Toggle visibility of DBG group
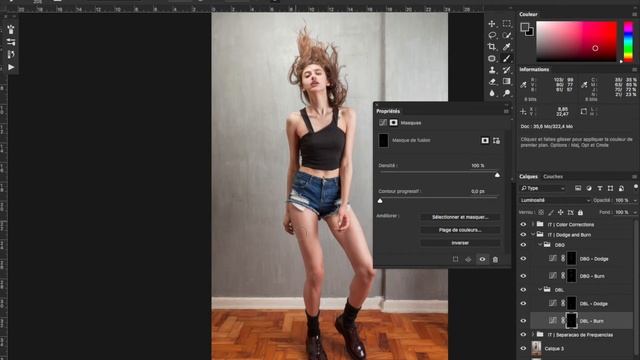Viewport: 640px width, 360px height. 523,245
